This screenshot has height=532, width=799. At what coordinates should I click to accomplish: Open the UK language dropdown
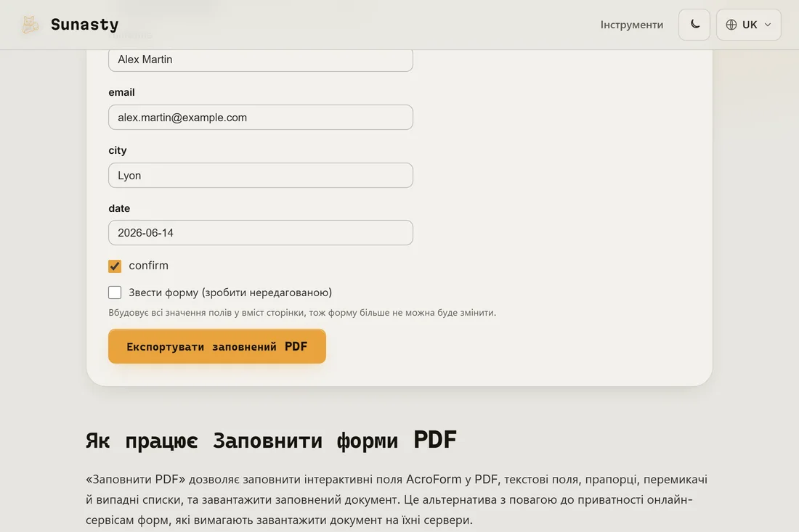tap(748, 25)
